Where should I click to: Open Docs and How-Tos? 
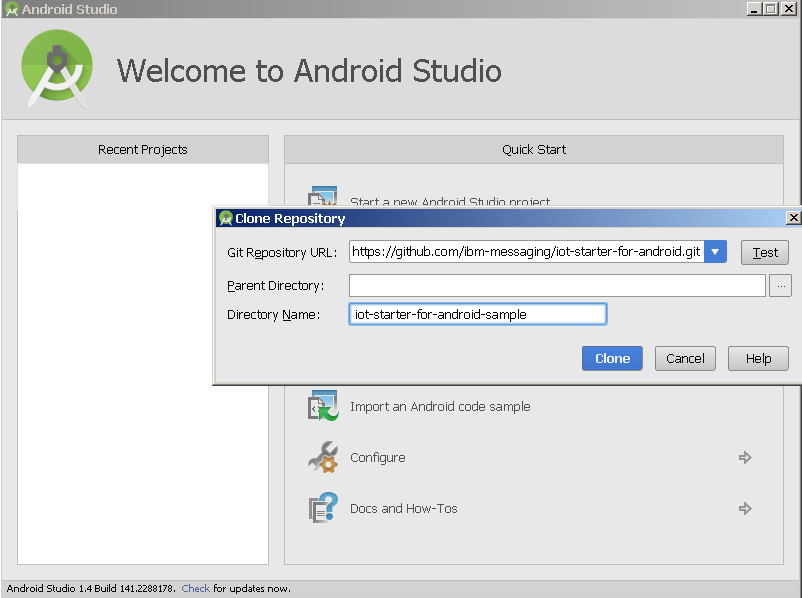(x=404, y=508)
